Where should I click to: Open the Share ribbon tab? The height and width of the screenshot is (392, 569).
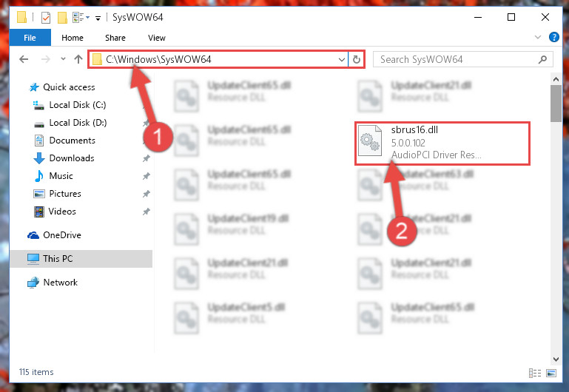click(115, 38)
